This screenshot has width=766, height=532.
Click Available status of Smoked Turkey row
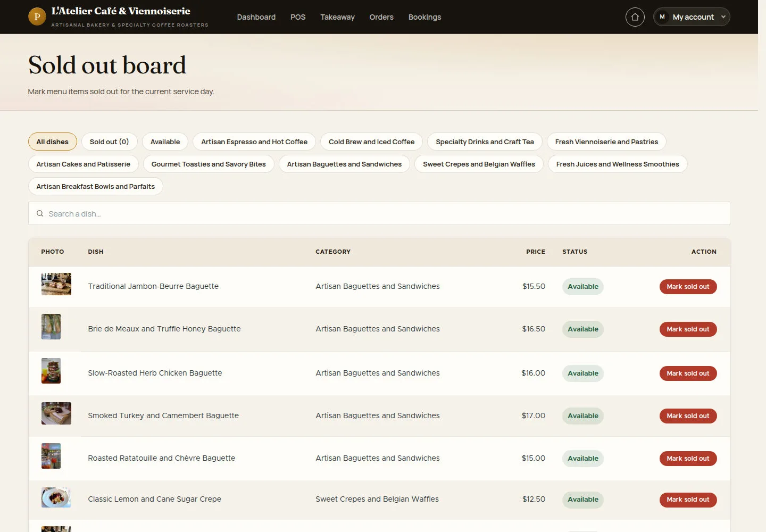(583, 416)
